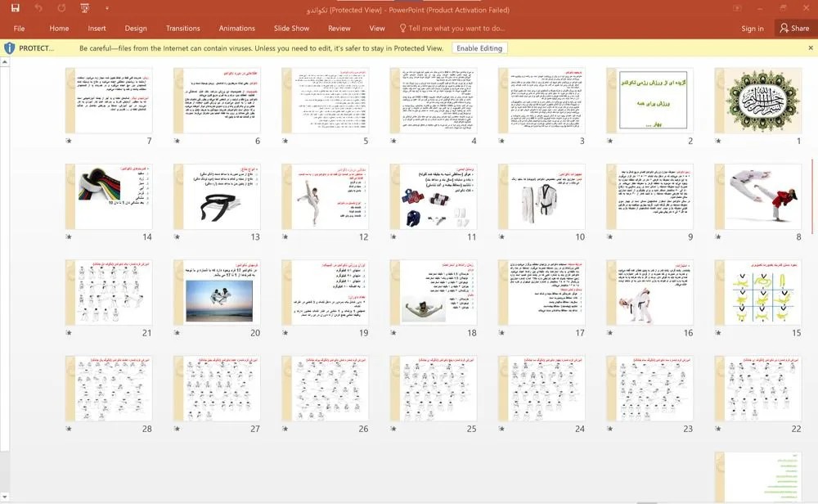This screenshot has height=504, width=818.
Task: Play transition star icon for slide 8
Action: coord(718,237)
